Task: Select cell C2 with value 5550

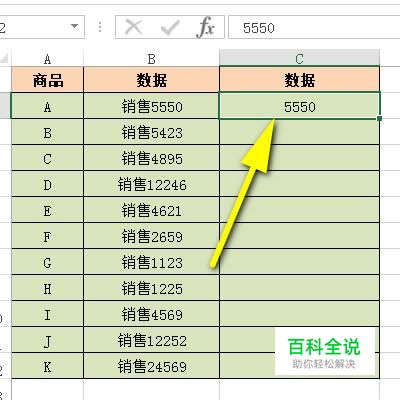Action: coord(299,106)
